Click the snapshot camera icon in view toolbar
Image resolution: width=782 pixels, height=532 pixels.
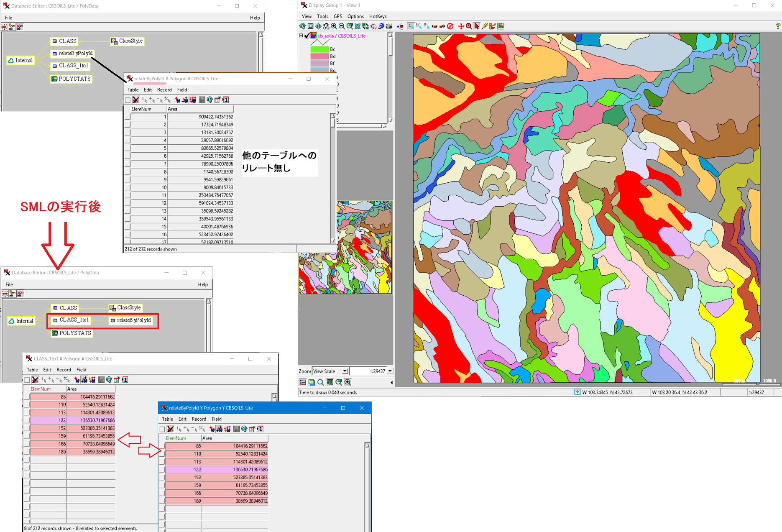pos(389,26)
